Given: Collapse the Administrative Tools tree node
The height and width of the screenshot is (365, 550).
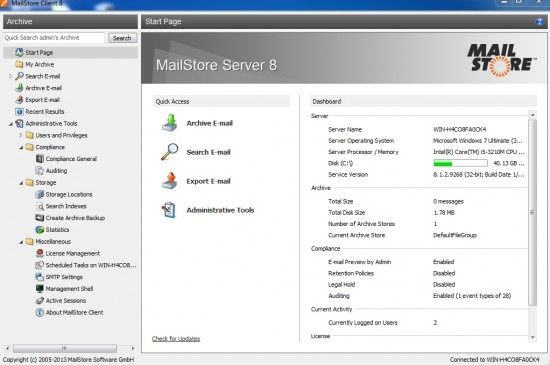Looking at the screenshot, I should 11,124.
